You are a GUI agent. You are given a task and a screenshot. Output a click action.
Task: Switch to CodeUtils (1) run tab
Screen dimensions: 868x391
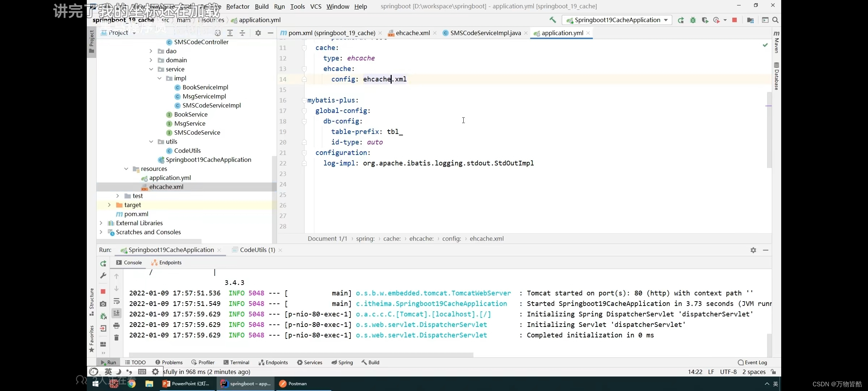(258, 250)
